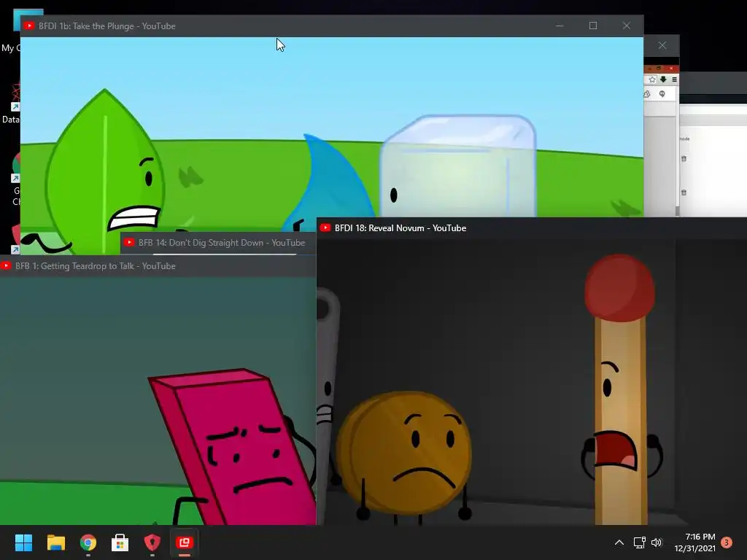Image resolution: width=747 pixels, height=560 pixels.
Task: Open network status in system tray
Action: (639, 542)
